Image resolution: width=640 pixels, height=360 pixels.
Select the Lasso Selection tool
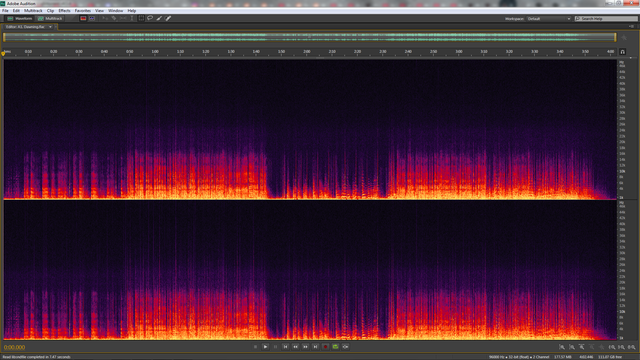150,18
